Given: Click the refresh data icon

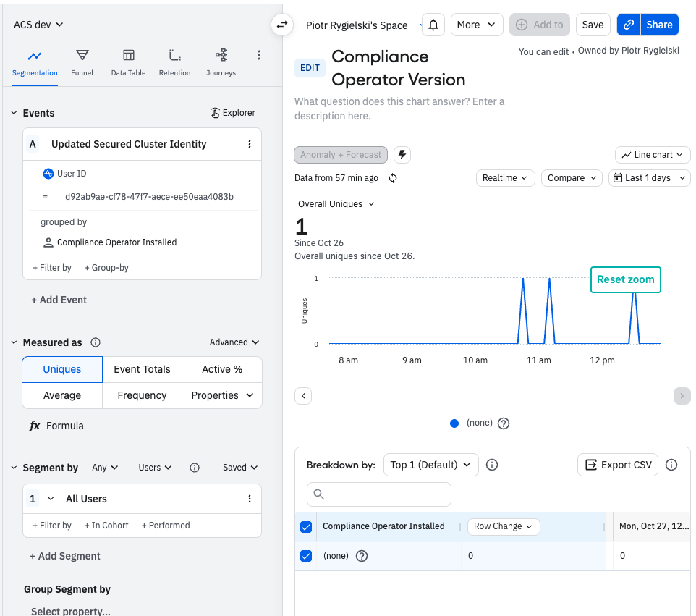Looking at the screenshot, I should [393, 178].
